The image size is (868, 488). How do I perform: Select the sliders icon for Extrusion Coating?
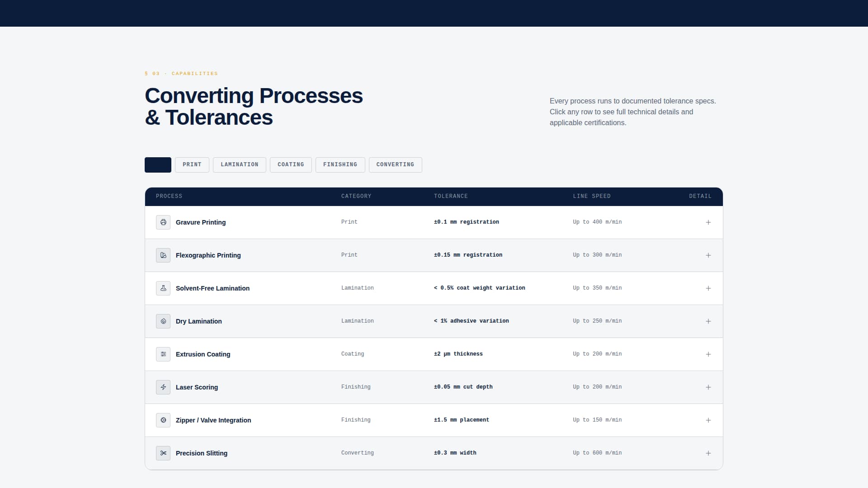163,354
